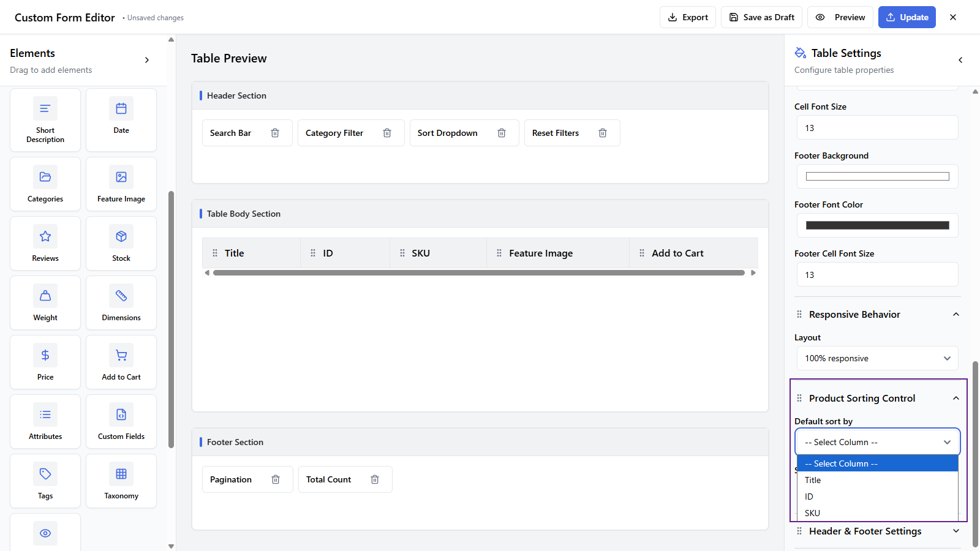
Task: Collapse the Responsive Behavior section
Action: pos(956,314)
